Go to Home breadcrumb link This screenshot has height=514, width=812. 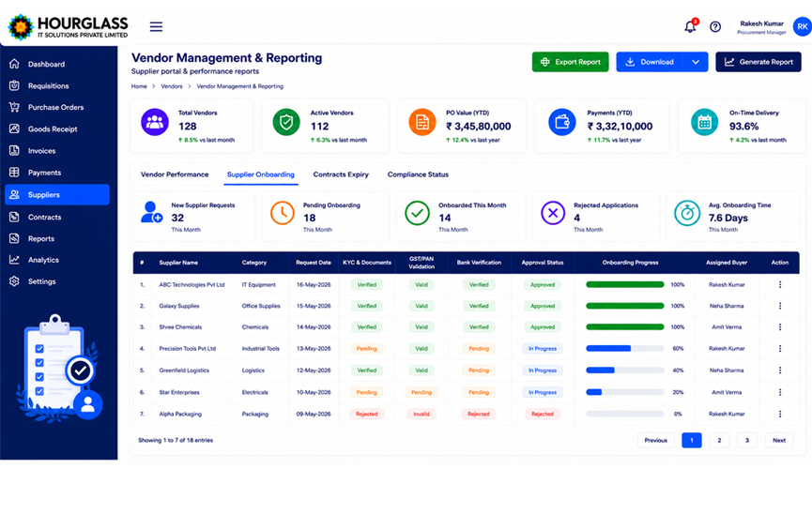click(x=139, y=86)
